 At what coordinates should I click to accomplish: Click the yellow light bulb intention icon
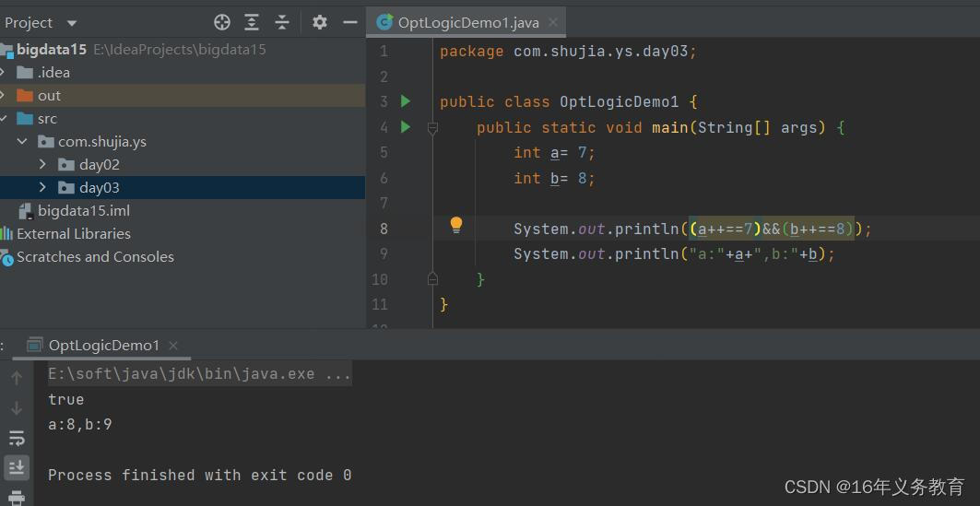(x=456, y=225)
